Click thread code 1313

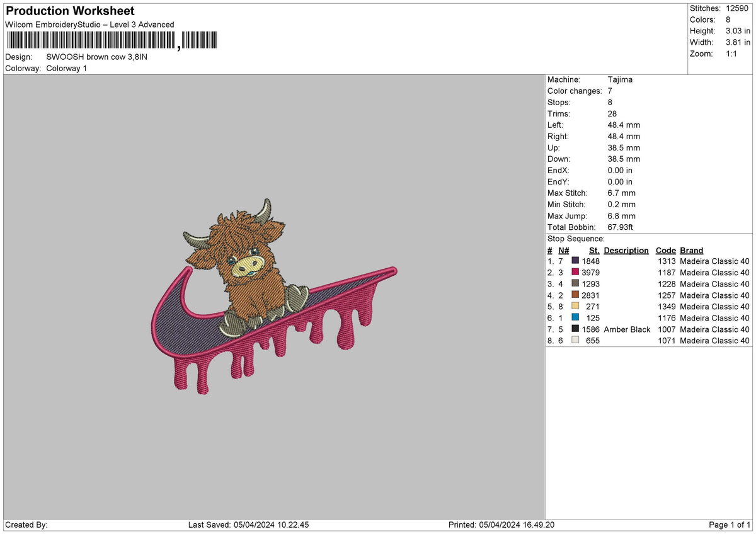667,261
